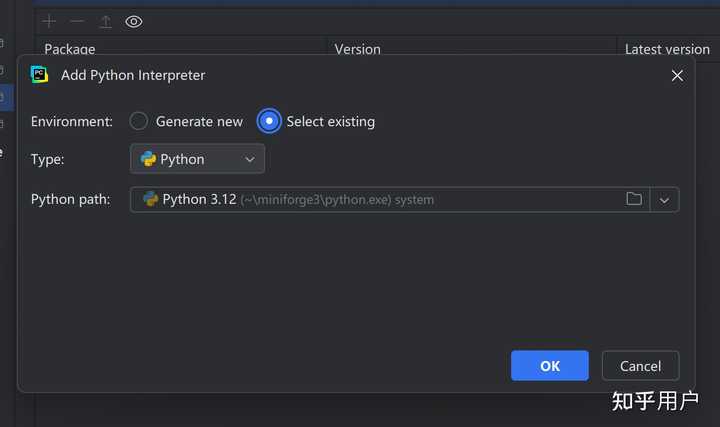Click the Version column header

coord(357,49)
